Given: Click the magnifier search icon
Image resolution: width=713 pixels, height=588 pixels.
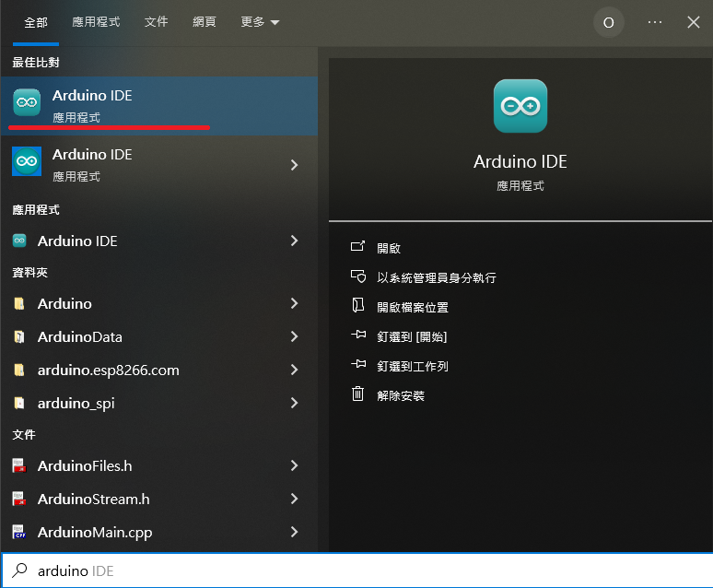Looking at the screenshot, I should [19, 570].
